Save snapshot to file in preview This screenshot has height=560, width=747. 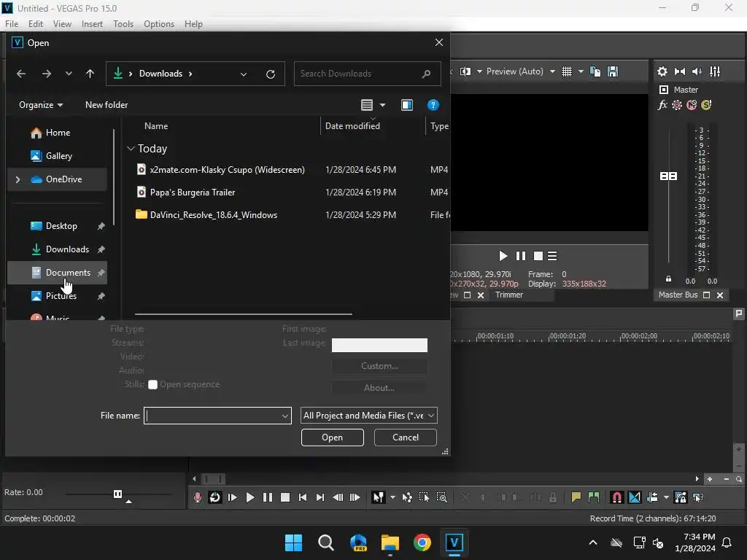pos(613,71)
